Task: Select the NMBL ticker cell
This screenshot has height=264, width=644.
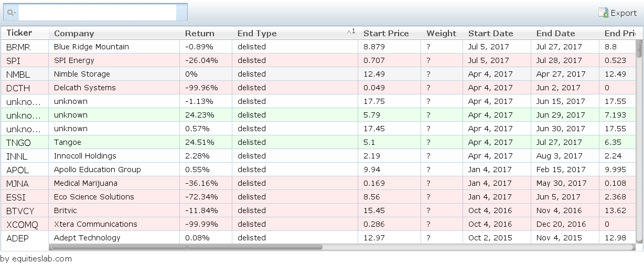Action: tap(25, 74)
